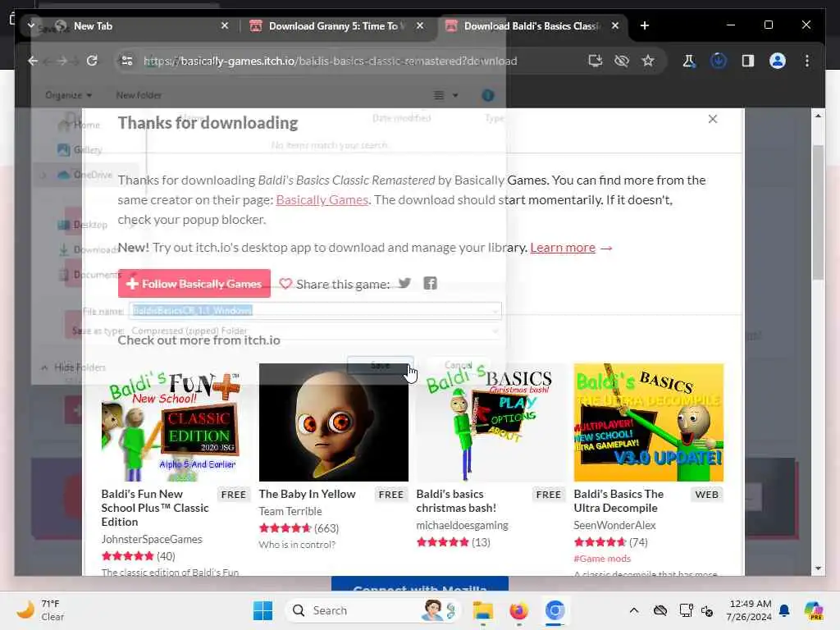Viewport: 840px width, 630px height.
Task: Open Firefox from the taskbar
Action: point(518,610)
